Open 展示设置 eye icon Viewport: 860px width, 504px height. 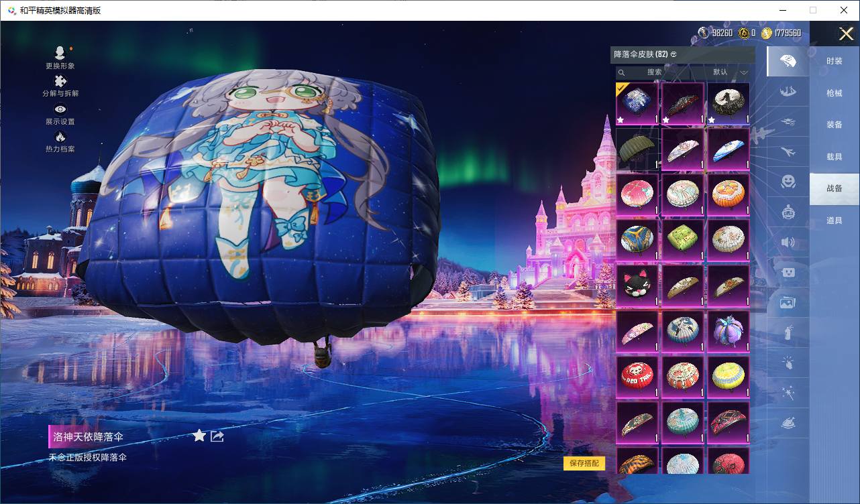[x=60, y=109]
